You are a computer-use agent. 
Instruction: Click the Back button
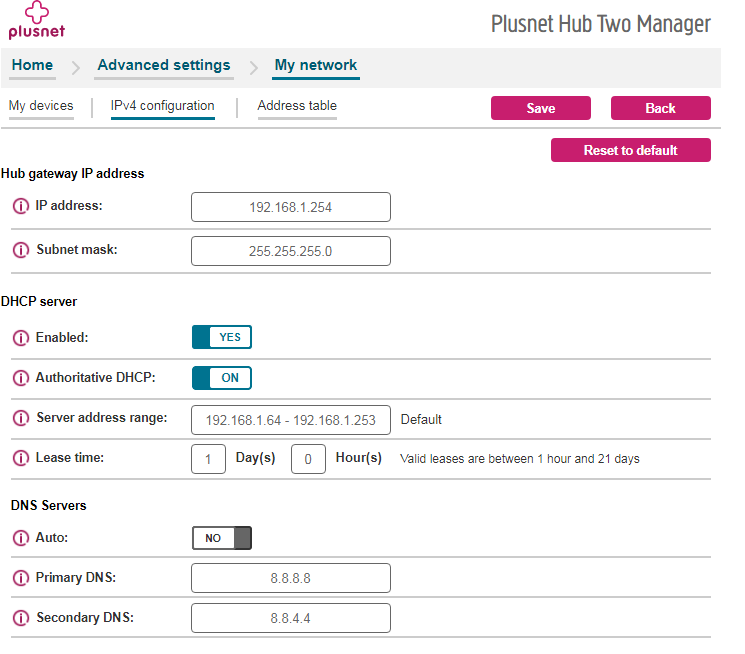point(660,108)
